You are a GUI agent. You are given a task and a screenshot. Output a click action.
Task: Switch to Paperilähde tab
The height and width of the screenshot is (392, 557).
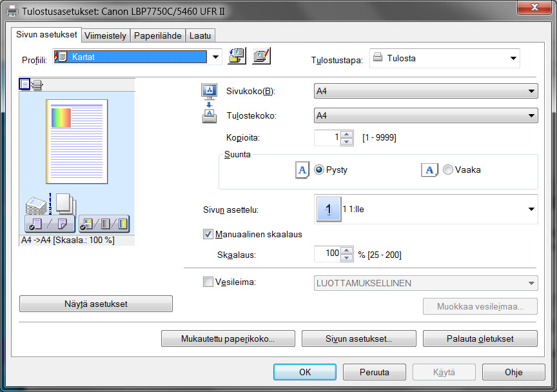[x=158, y=35]
